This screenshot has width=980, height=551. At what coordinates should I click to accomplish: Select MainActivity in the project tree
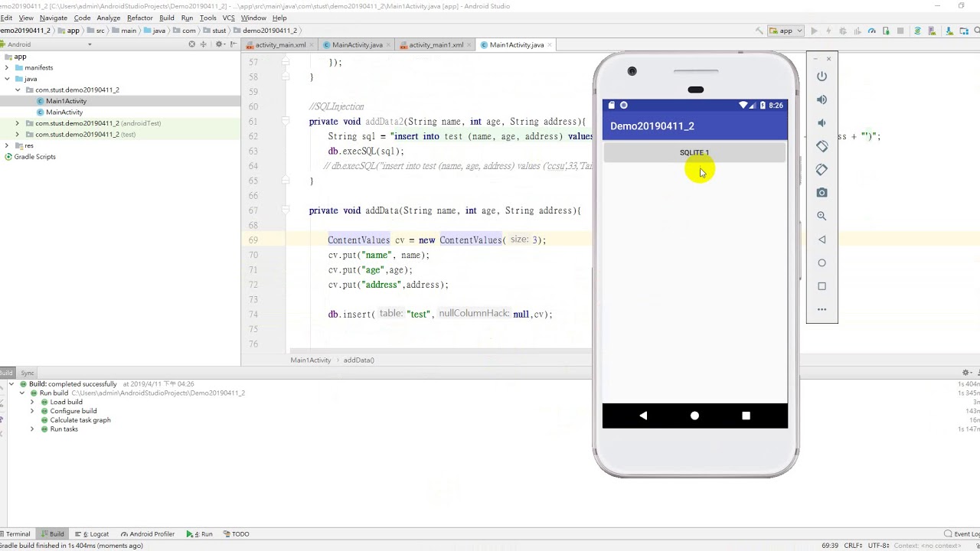(64, 112)
